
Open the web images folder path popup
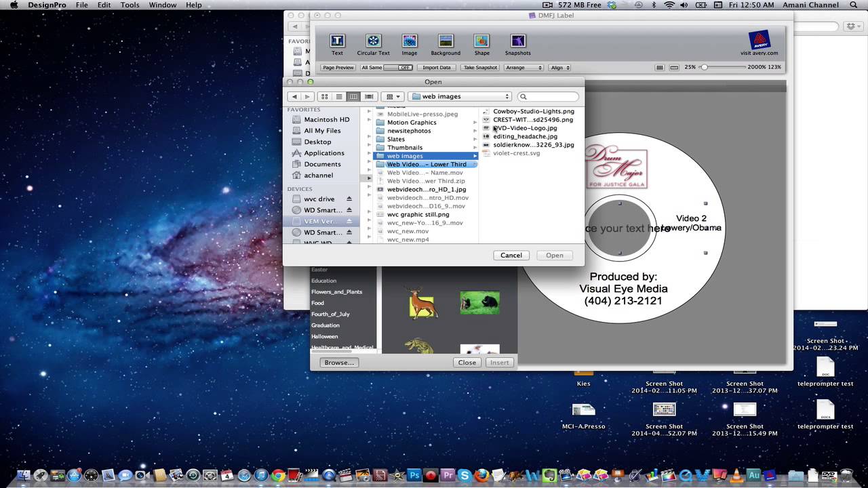[459, 97]
